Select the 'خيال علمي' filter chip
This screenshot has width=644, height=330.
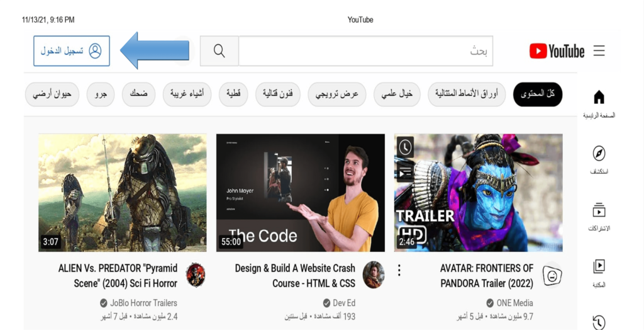click(x=397, y=94)
